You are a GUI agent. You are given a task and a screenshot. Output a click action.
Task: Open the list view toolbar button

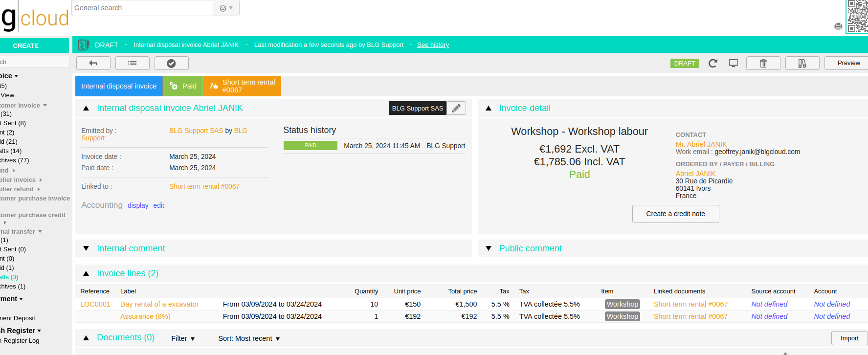pyautogui.click(x=133, y=63)
